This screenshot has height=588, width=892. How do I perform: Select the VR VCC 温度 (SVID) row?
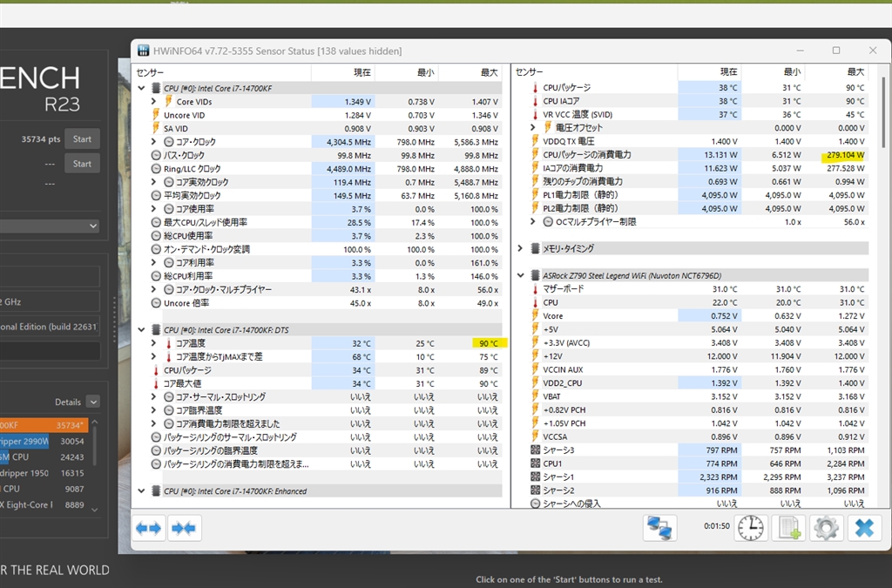(x=698, y=114)
